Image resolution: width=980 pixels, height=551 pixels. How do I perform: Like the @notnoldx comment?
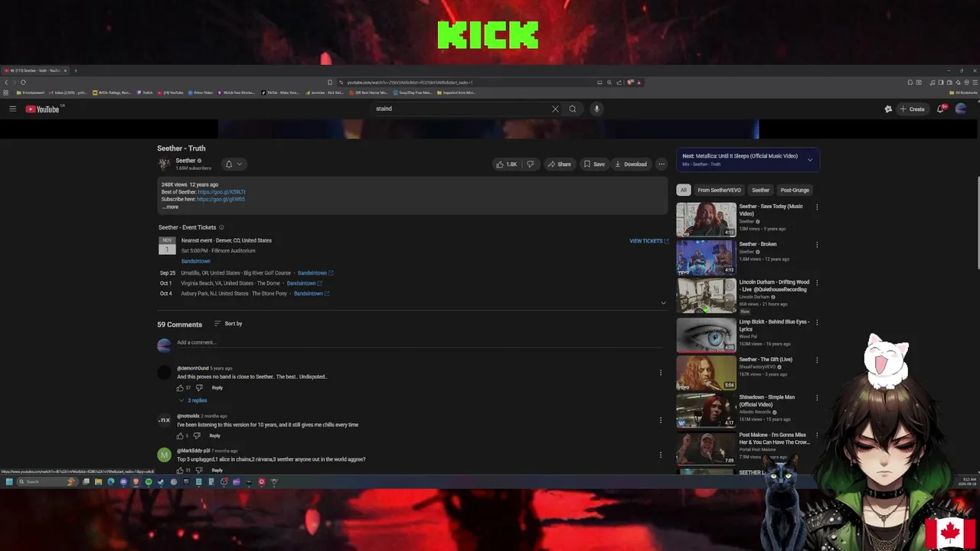[180, 436]
